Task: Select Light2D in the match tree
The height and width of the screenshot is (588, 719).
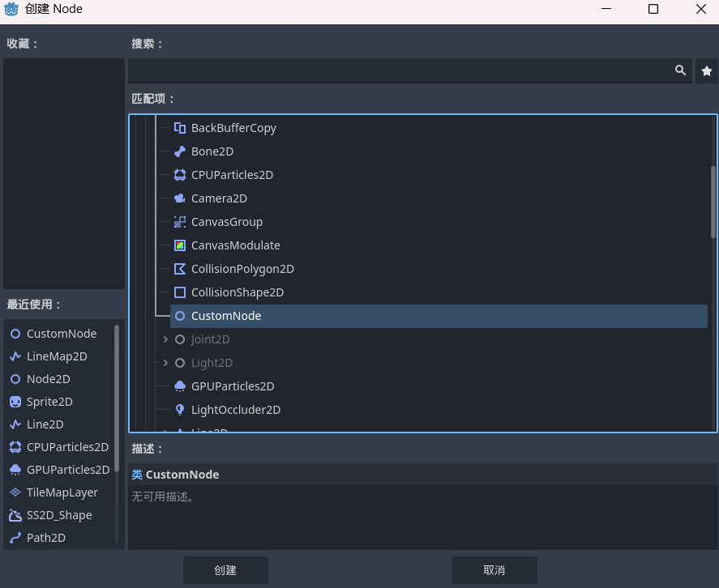Action: tap(212, 363)
